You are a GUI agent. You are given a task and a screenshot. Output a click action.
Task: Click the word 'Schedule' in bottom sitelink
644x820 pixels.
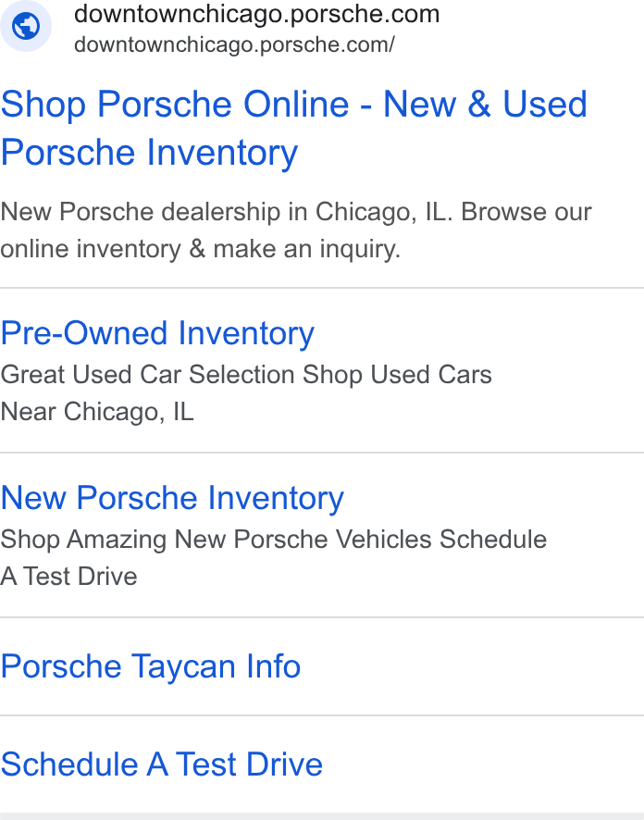coord(69,764)
